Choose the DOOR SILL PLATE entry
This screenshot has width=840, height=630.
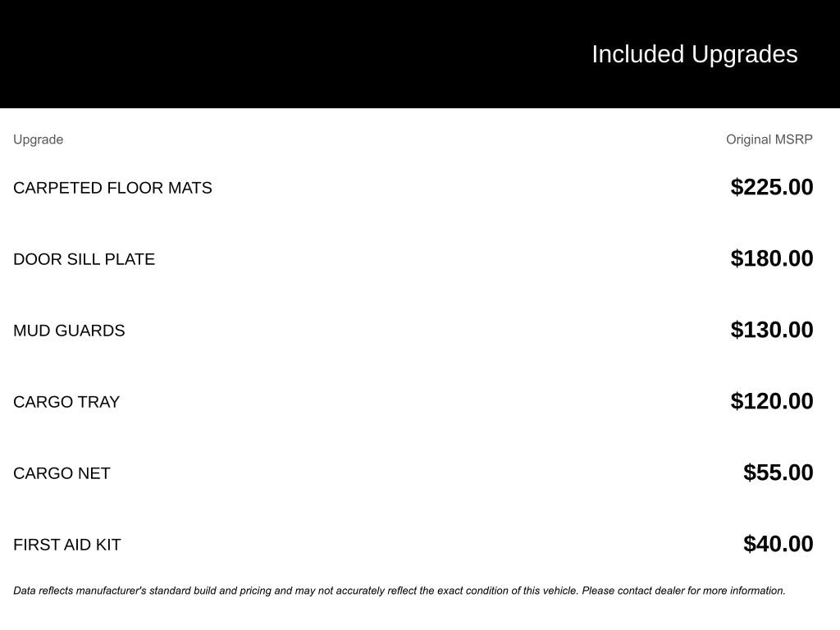click(84, 259)
